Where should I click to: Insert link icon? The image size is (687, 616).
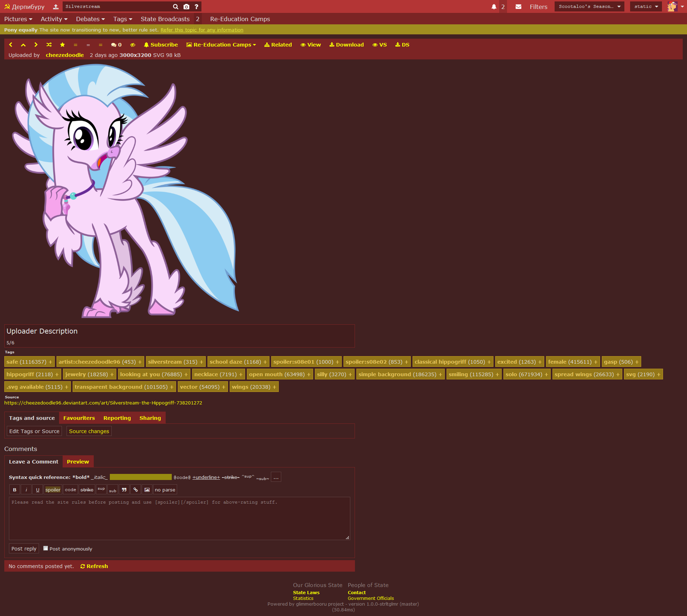tap(136, 490)
